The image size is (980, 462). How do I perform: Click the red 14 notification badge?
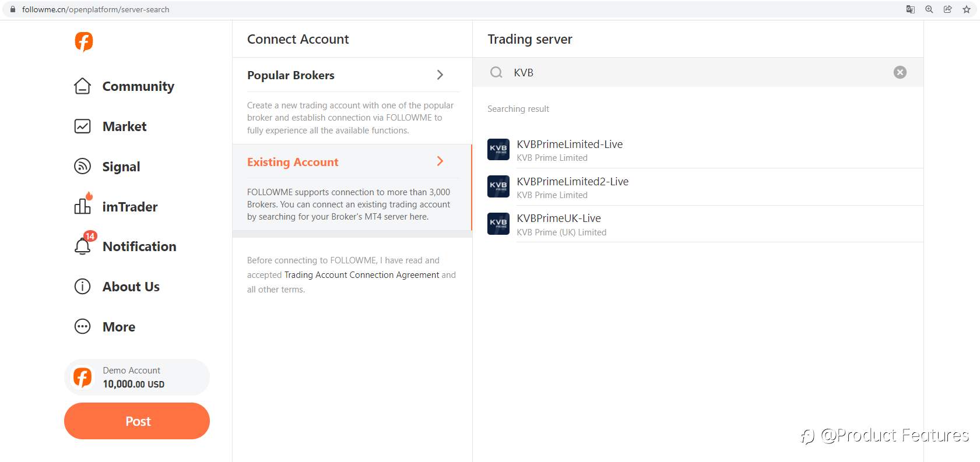tap(90, 236)
